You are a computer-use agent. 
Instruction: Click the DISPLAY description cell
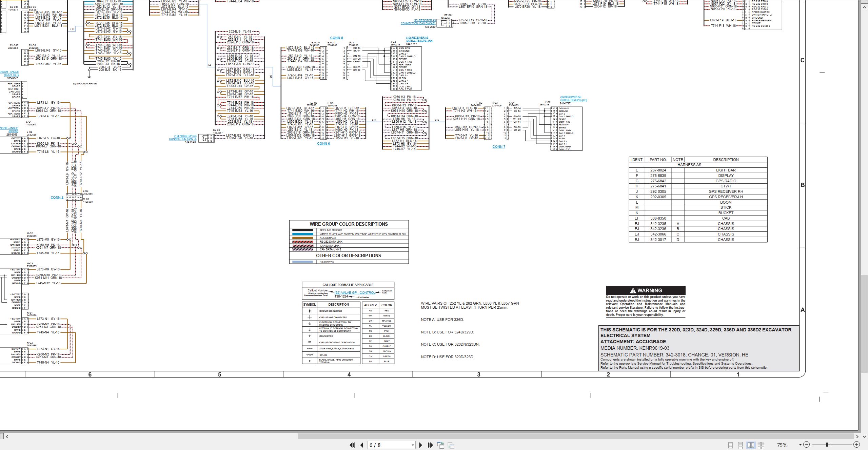(726, 176)
